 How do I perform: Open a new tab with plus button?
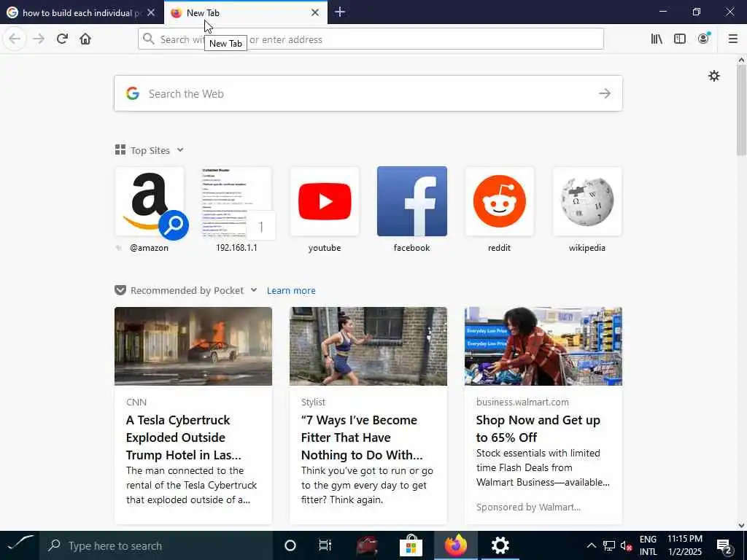(340, 12)
